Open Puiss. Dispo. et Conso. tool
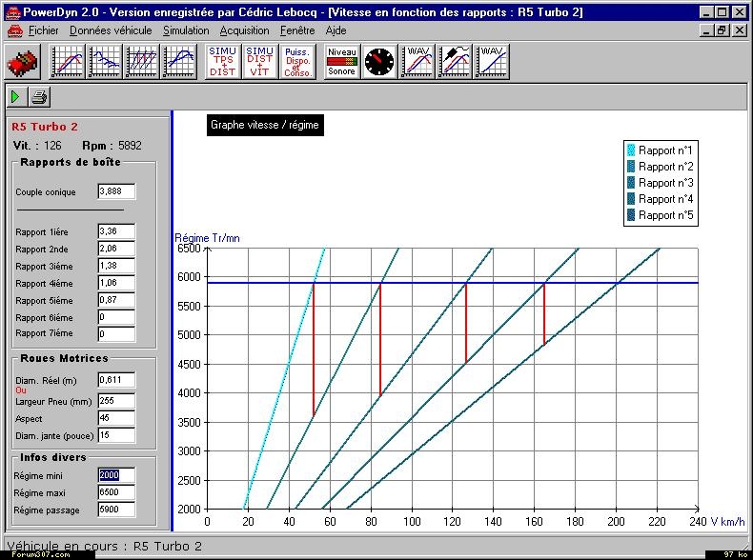753x560 pixels. pos(298,63)
